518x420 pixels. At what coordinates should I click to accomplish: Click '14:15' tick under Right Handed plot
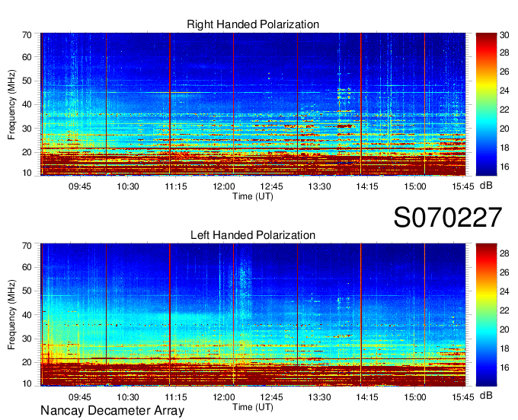367,186
